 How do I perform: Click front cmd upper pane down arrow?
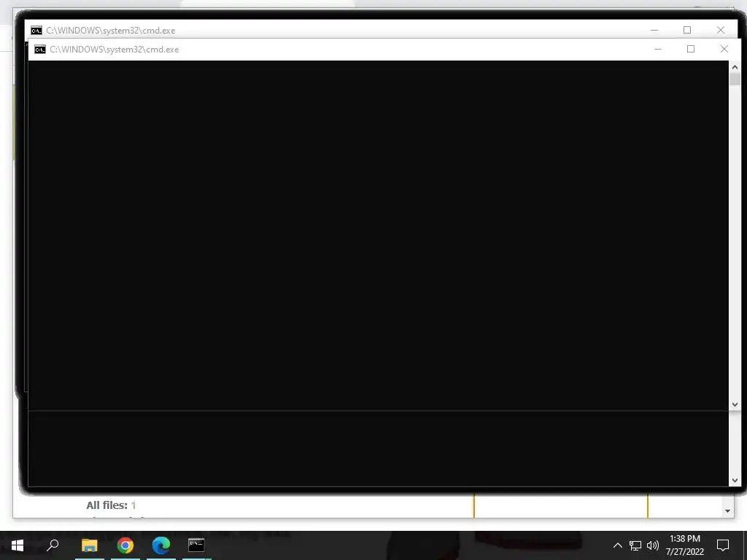pyautogui.click(x=735, y=404)
